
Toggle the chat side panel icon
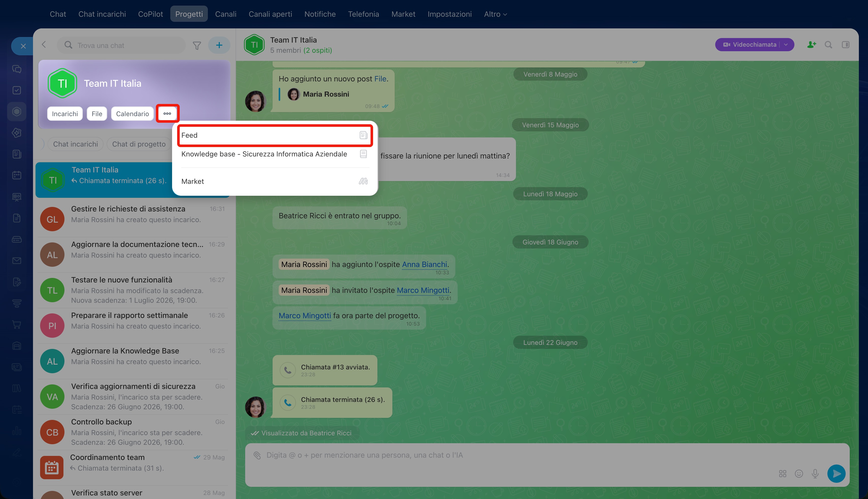click(x=846, y=45)
